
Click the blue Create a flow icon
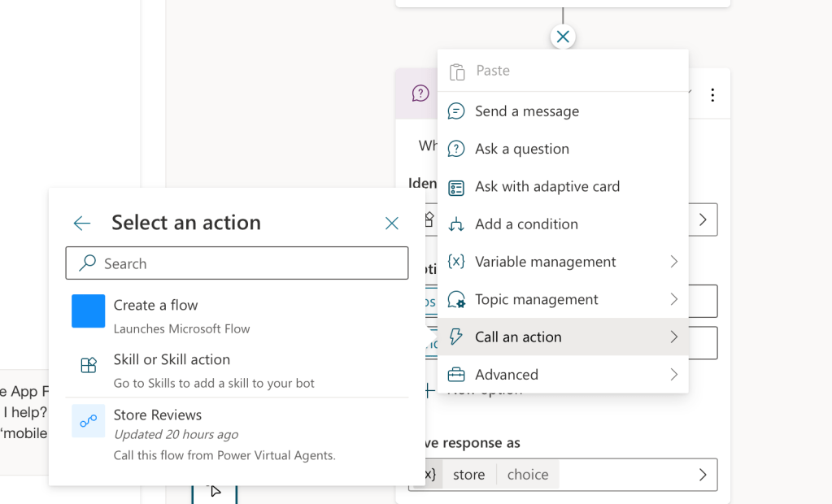point(88,311)
